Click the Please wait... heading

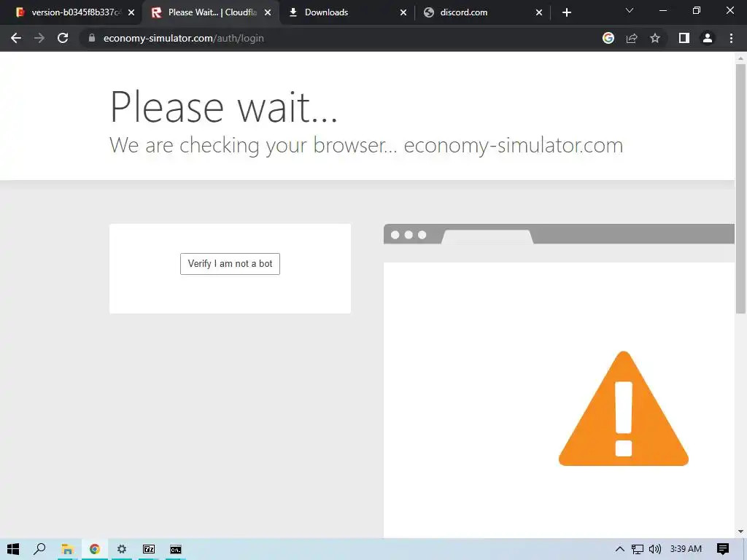click(224, 107)
